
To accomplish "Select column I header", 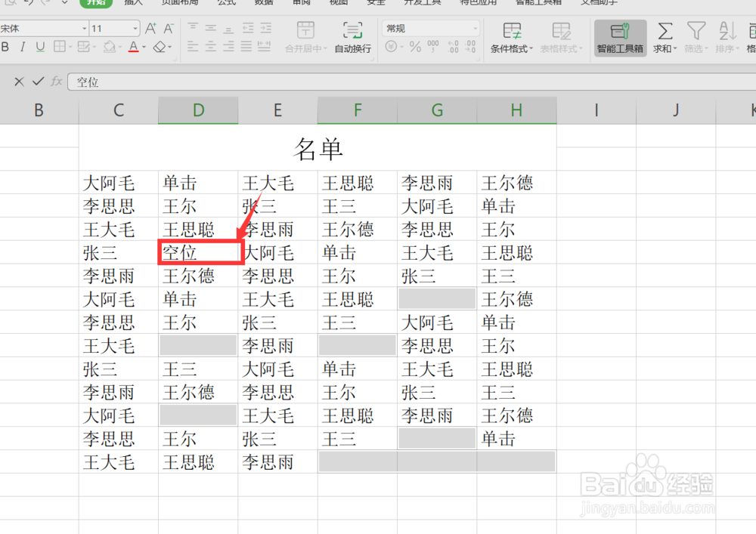I will [x=596, y=110].
